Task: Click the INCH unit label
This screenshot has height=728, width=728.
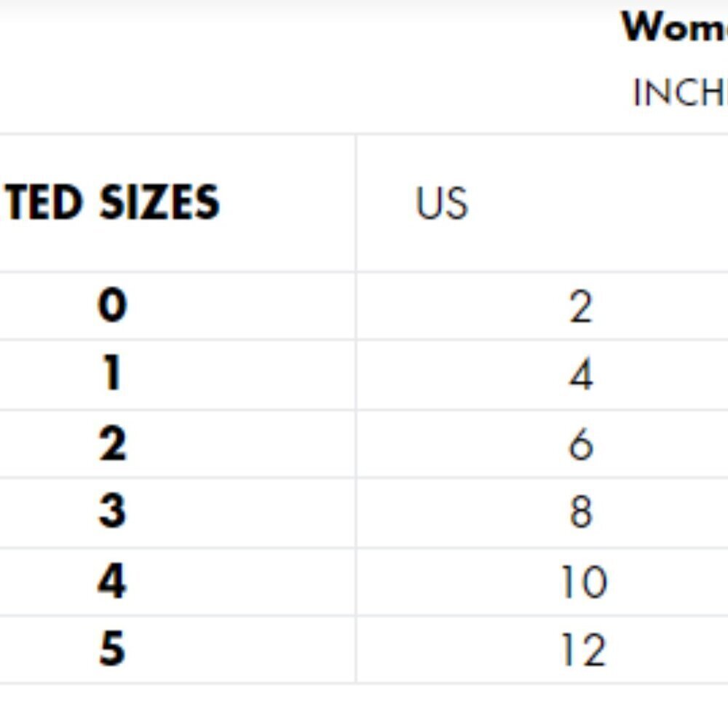Action: [680, 92]
